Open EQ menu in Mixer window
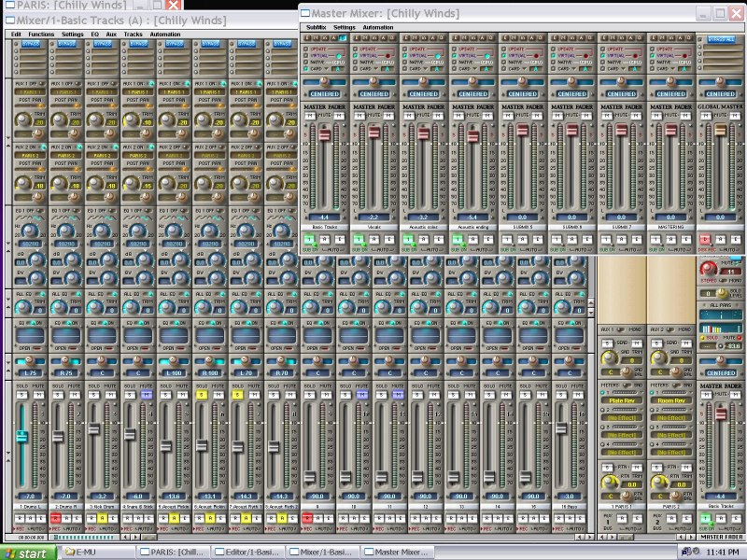The height and width of the screenshot is (560, 747). pyautogui.click(x=95, y=35)
